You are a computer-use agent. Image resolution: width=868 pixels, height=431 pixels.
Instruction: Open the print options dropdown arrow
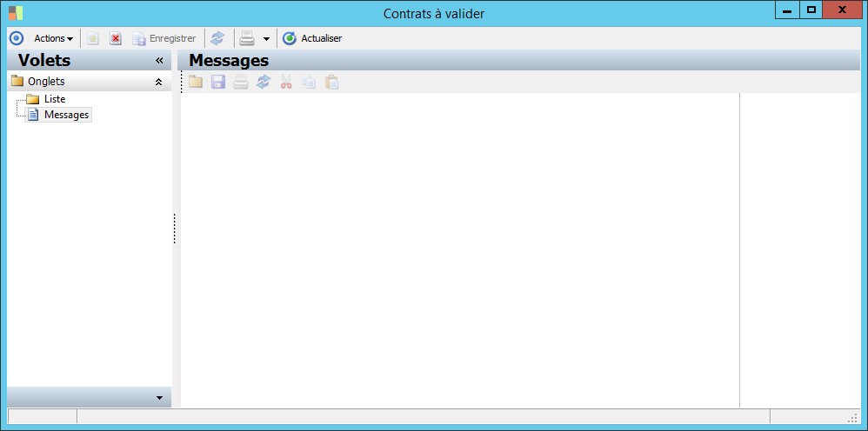click(x=266, y=39)
